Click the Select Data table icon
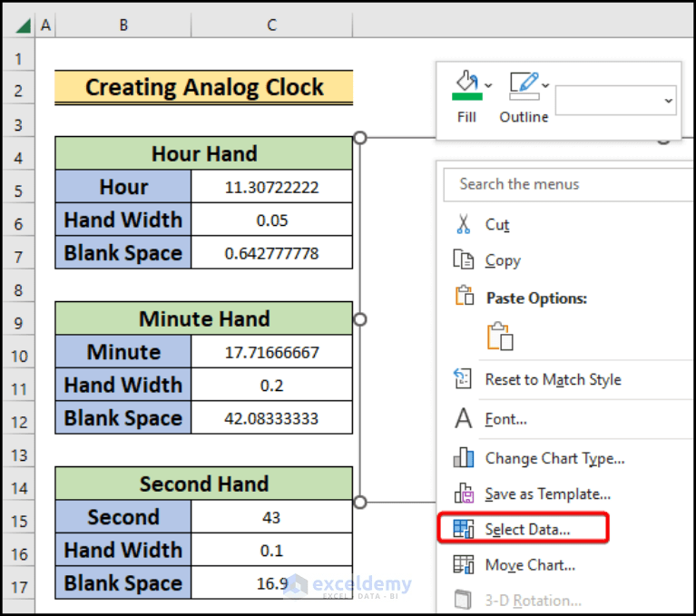 click(x=464, y=529)
